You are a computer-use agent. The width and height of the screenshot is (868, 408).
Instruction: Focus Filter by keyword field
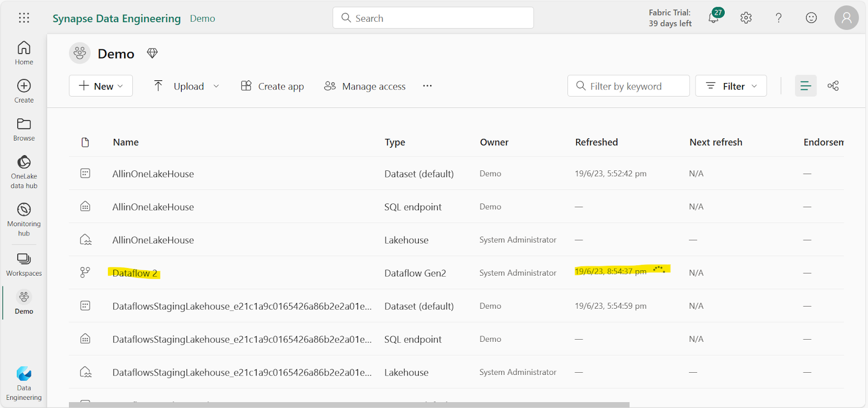pos(628,86)
